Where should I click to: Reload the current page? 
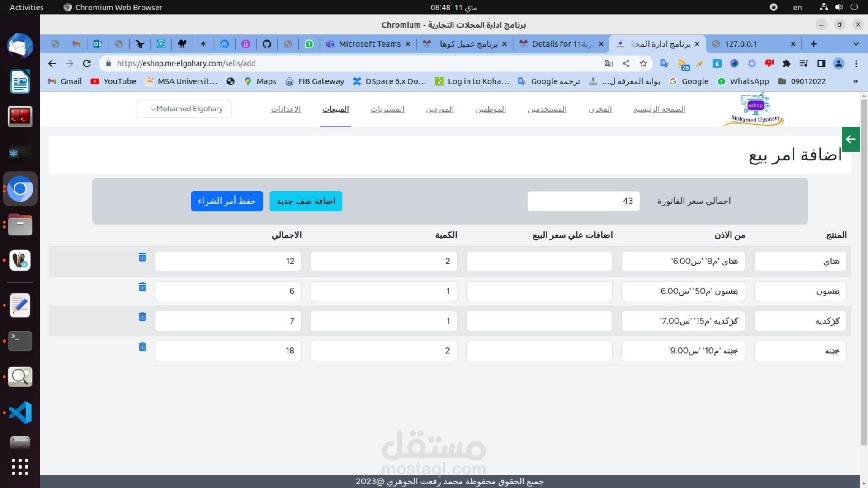87,64
